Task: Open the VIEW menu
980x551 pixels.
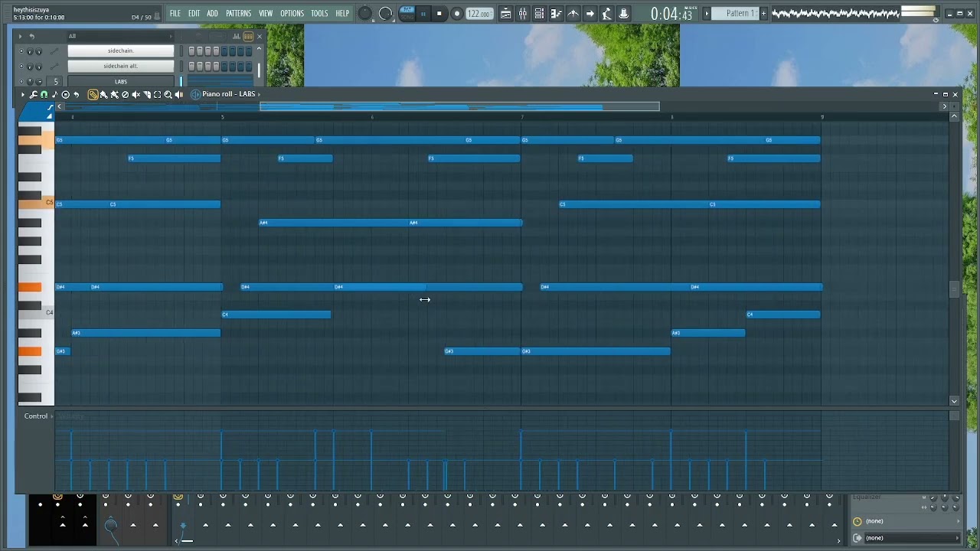Action: click(x=266, y=13)
